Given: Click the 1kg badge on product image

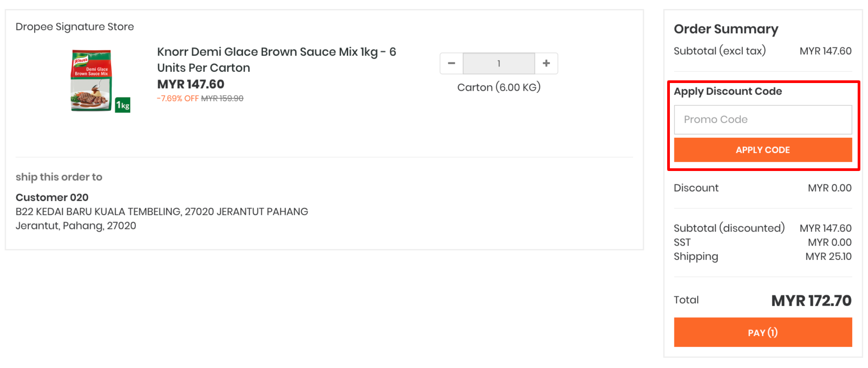Looking at the screenshot, I should 123,105.
